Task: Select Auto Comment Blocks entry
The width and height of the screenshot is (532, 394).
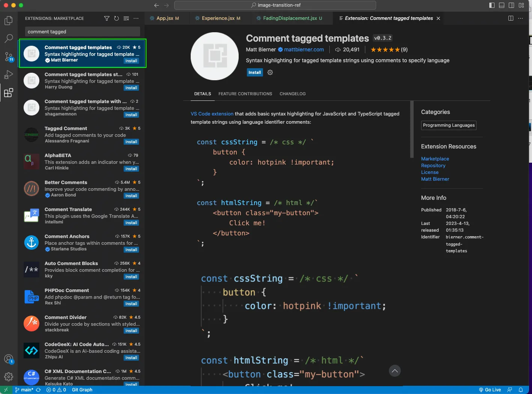Action: 82,270
